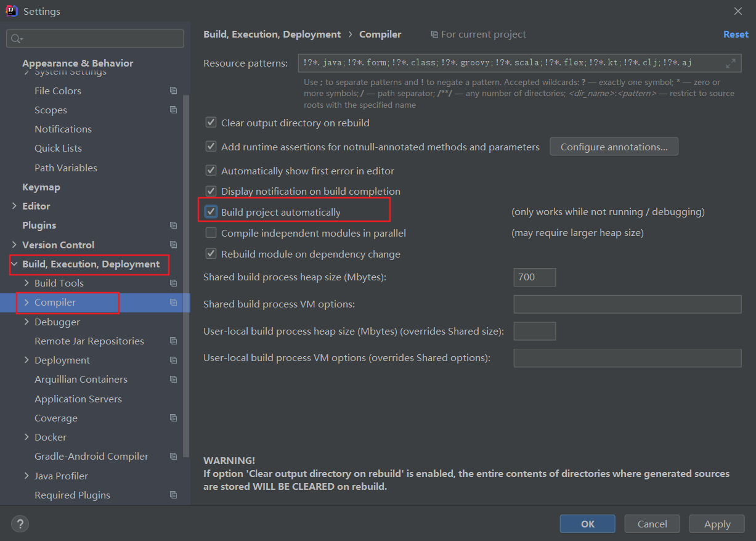Select Scopes in settings tree
The width and height of the screenshot is (756, 541).
coord(51,110)
